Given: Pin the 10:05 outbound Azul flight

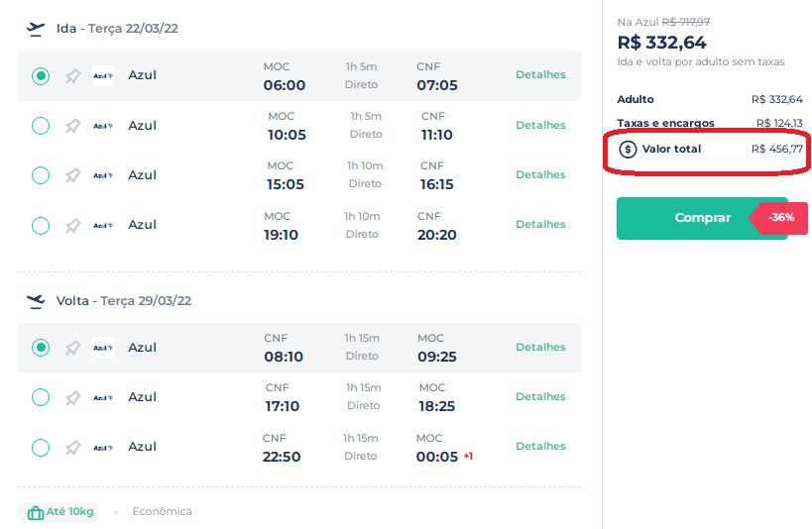Looking at the screenshot, I should [x=72, y=126].
